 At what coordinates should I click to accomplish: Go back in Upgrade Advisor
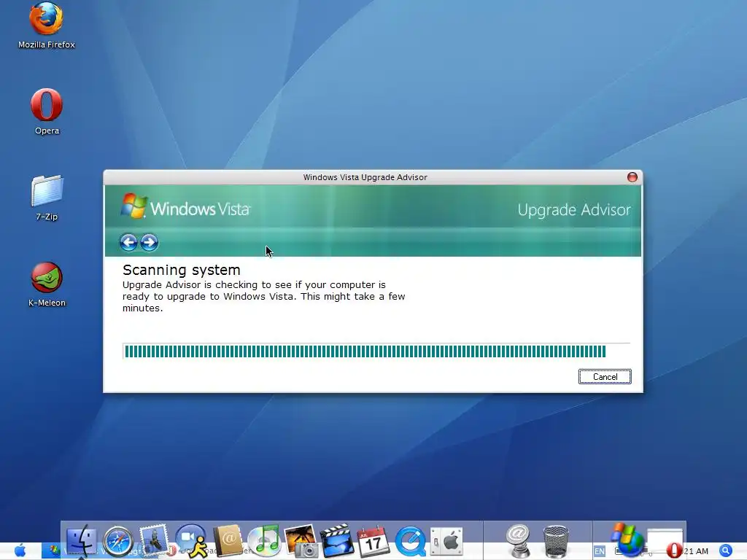point(128,242)
